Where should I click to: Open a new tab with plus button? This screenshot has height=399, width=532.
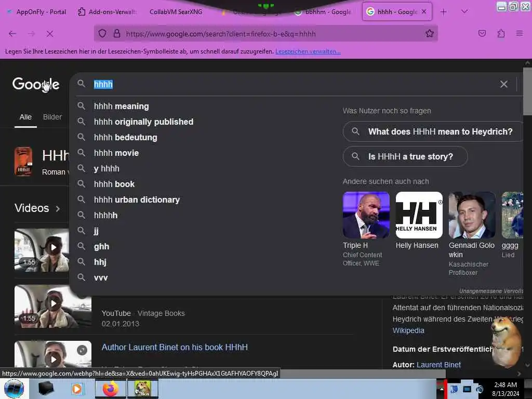tap(443, 12)
